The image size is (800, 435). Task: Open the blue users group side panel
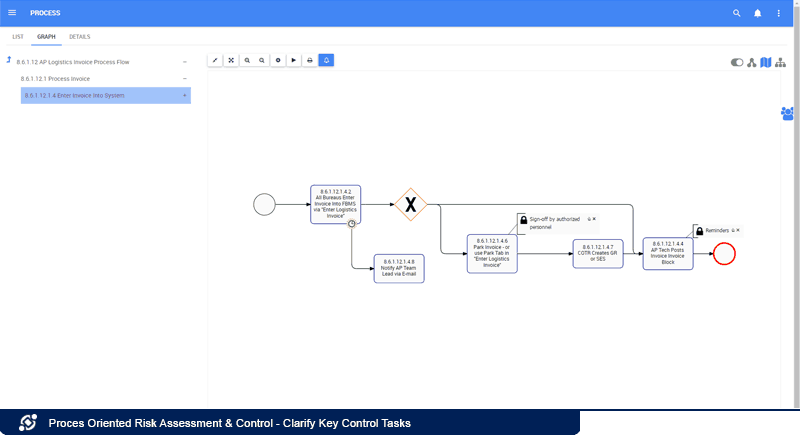[788, 113]
